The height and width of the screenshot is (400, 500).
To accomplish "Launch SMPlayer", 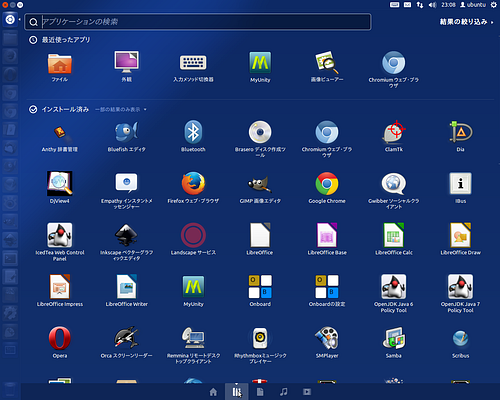I will (327, 338).
